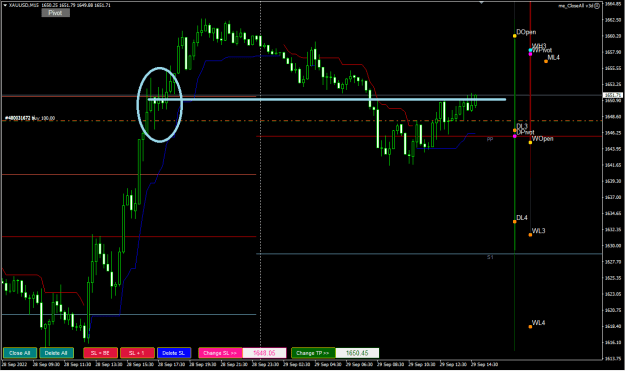Select the cyan WH3 level marker
The height and width of the screenshot is (371, 625).
point(530,50)
